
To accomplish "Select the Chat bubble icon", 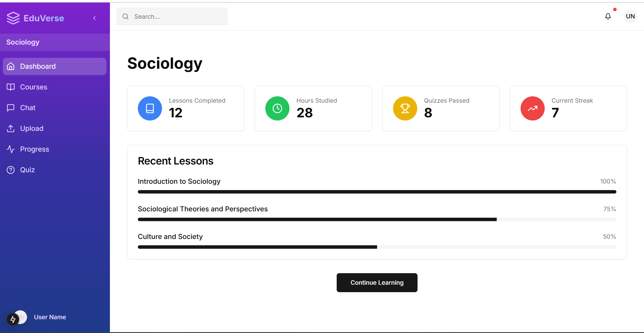I will tap(11, 108).
